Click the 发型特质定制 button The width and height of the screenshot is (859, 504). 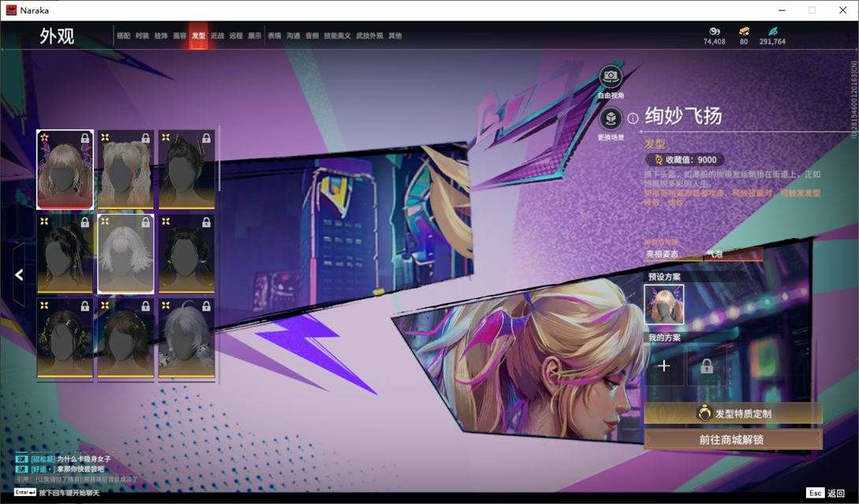(733, 413)
